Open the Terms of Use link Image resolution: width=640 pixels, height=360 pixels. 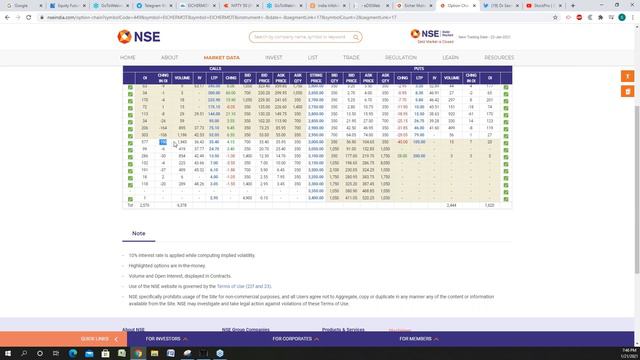(x=244, y=287)
